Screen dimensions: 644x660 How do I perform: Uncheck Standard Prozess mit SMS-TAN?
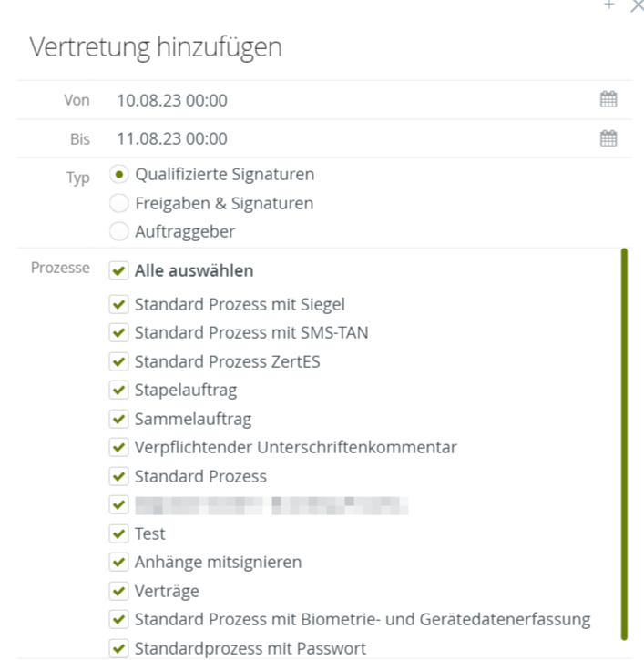pos(118,333)
